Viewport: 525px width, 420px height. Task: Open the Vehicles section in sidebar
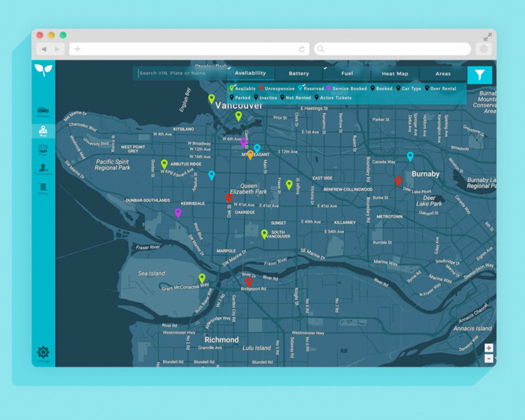[43, 112]
